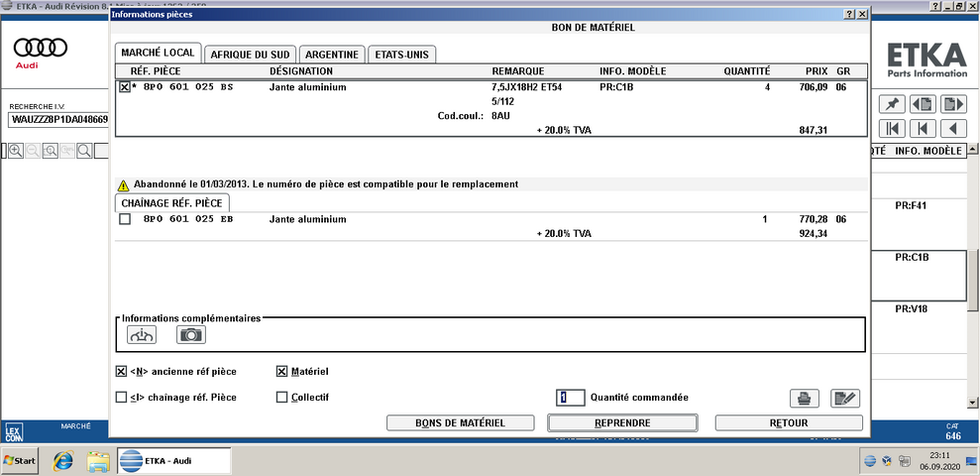Open the note editing pencil icon

(x=845, y=398)
